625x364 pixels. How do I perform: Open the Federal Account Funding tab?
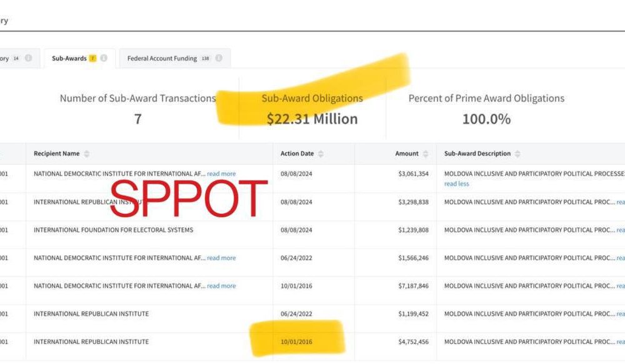(x=162, y=58)
